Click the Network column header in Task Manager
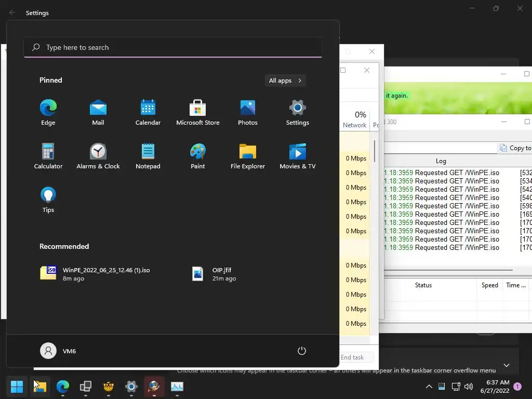The width and height of the screenshot is (532, 399). click(354, 119)
